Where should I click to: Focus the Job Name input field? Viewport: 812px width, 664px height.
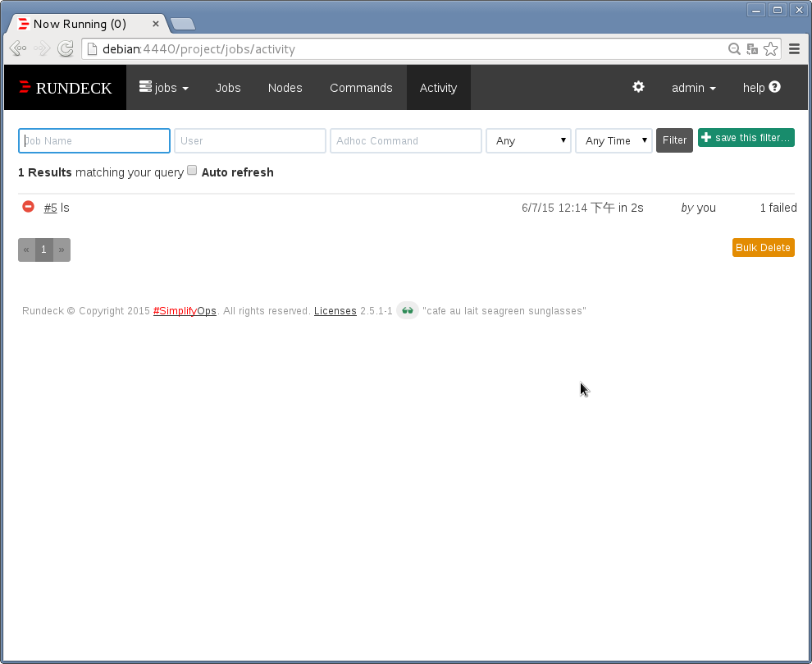(x=94, y=140)
